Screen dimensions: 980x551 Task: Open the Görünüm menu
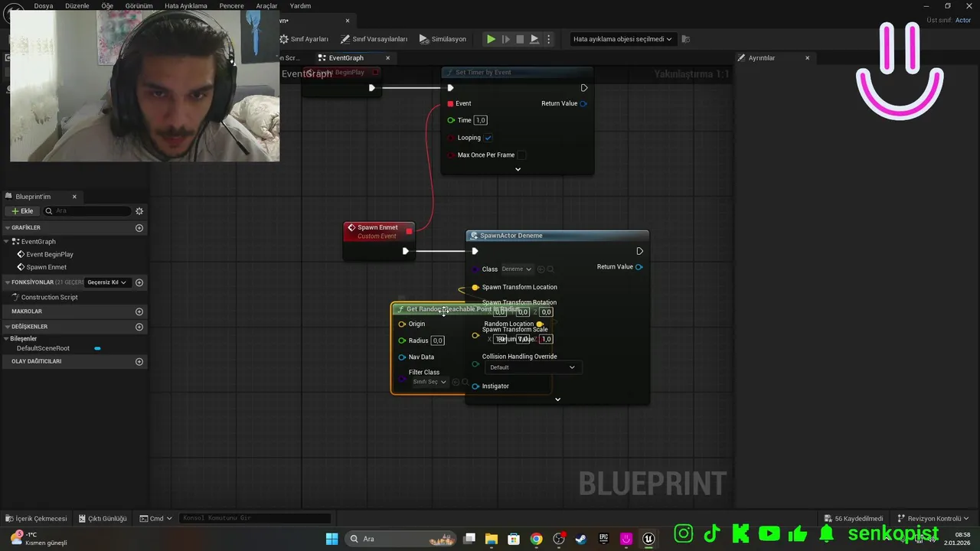pos(139,5)
